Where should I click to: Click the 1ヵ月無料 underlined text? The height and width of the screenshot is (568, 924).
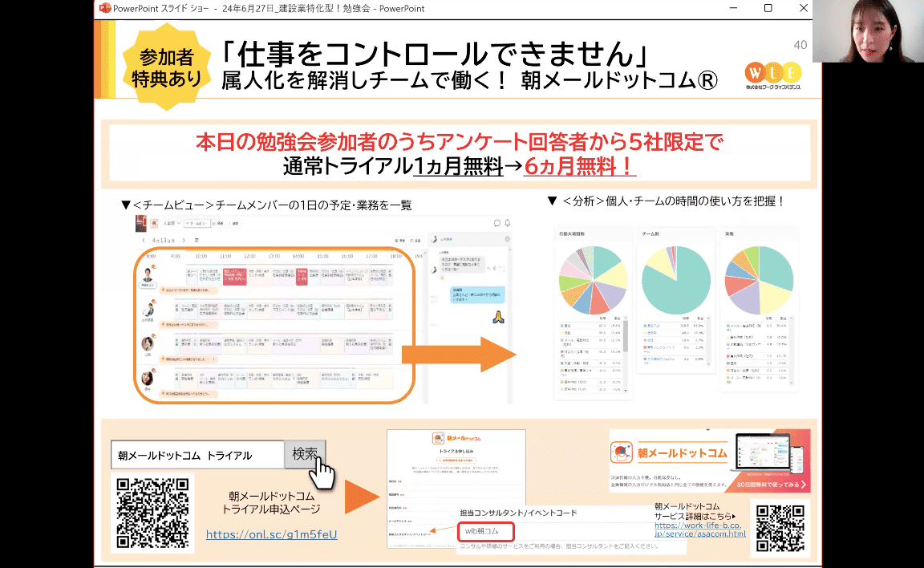458,167
